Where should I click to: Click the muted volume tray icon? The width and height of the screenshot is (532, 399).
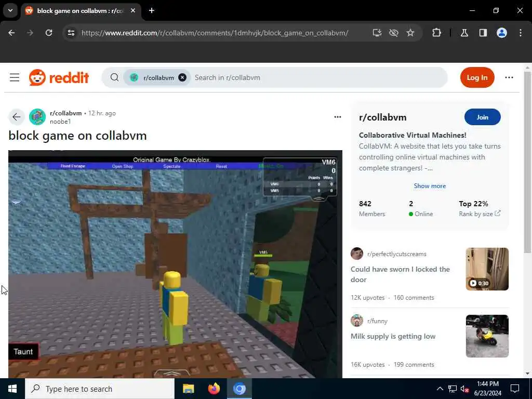pyautogui.click(x=464, y=389)
